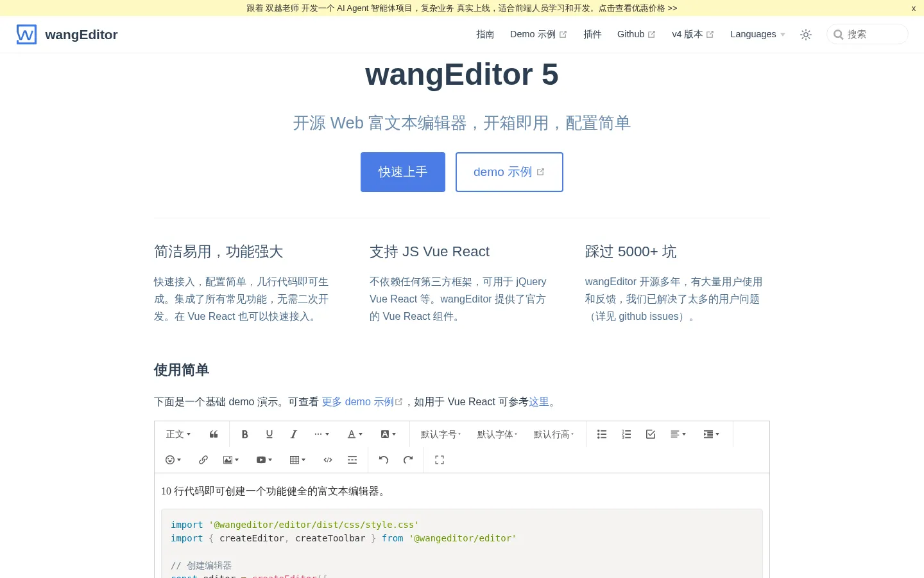
Task: Toggle underline formatting in the editor
Action: tap(269, 434)
